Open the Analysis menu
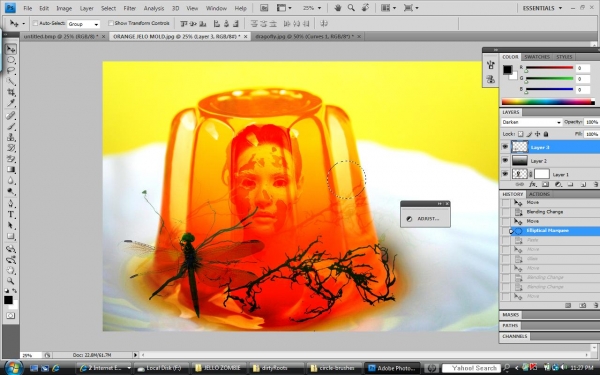The width and height of the screenshot is (600, 375). point(153,8)
